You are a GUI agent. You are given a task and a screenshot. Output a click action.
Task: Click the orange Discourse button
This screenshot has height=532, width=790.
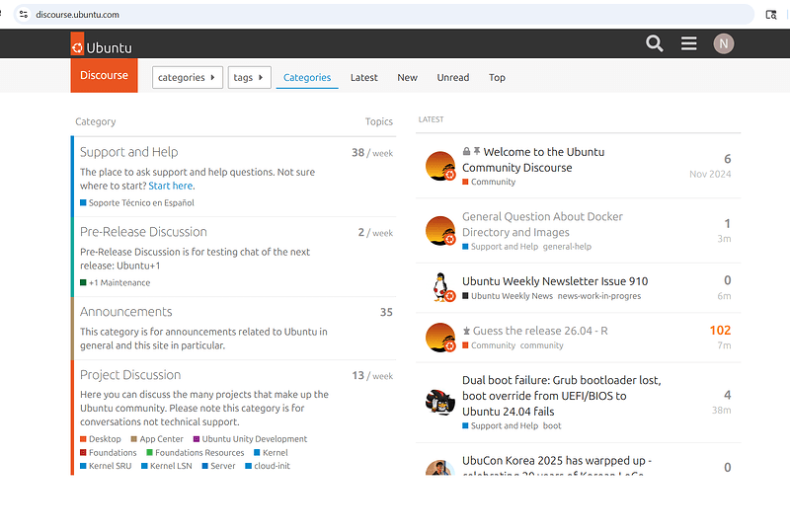pyautogui.click(x=104, y=75)
